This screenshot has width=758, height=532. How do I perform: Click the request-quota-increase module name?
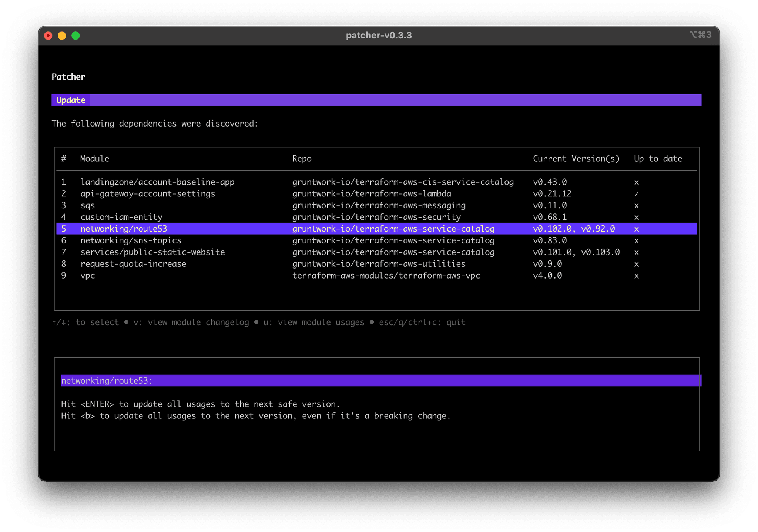coord(133,264)
